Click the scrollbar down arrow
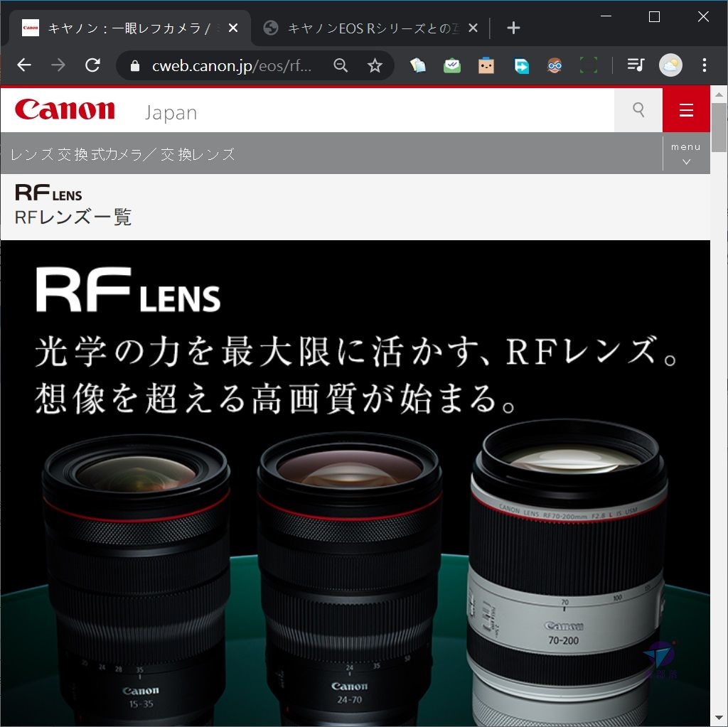Viewport: 728px width, 727px height. pos(719,718)
